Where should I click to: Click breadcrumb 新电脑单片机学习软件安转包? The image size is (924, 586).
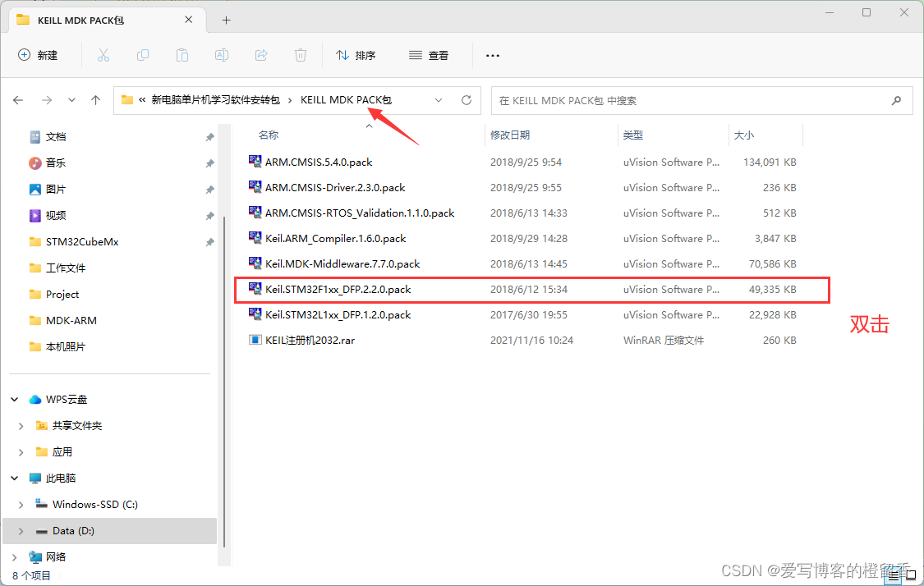[x=216, y=100]
